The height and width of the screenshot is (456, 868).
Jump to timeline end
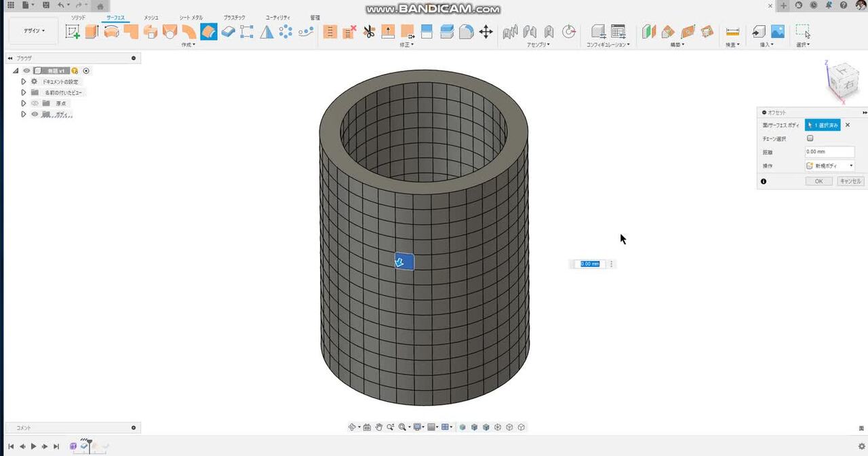[56, 446]
